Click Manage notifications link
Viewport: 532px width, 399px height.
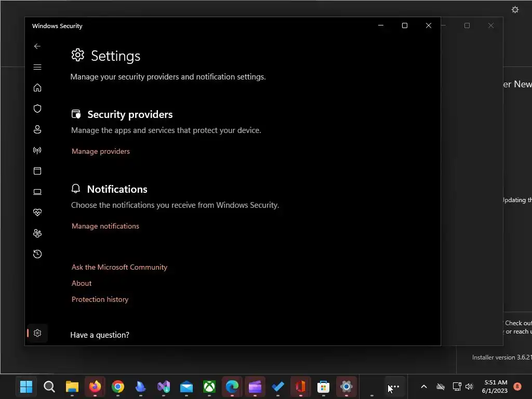coord(105,227)
